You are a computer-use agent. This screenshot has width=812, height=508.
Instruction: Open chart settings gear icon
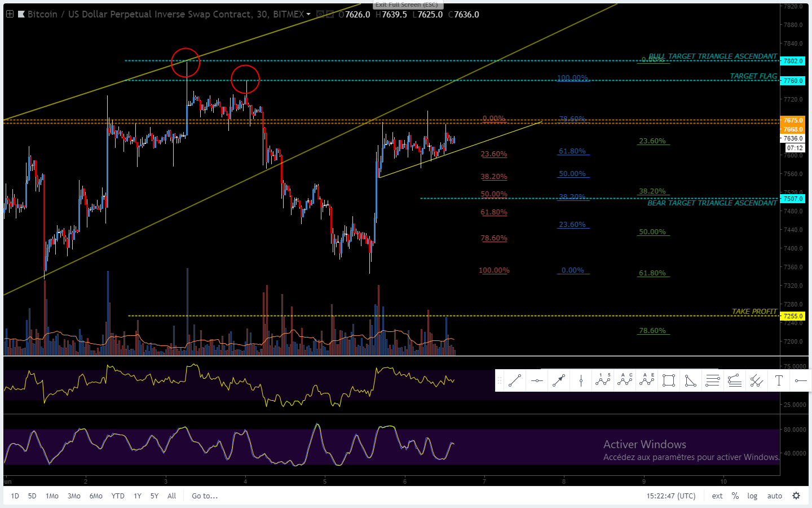point(796,496)
